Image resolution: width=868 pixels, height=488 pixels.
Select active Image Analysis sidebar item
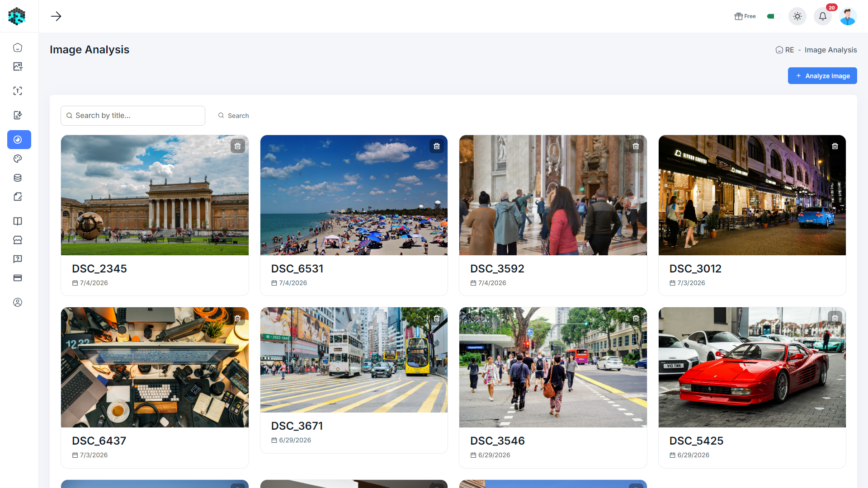[x=19, y=140]
